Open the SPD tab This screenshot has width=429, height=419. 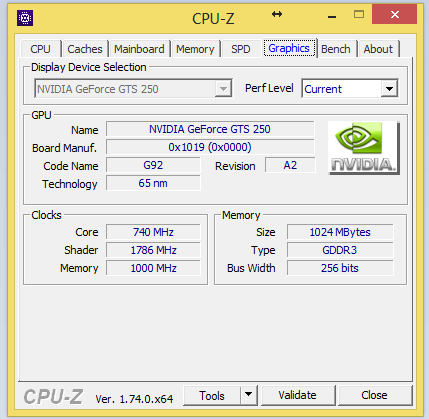[x=241, y=49]
